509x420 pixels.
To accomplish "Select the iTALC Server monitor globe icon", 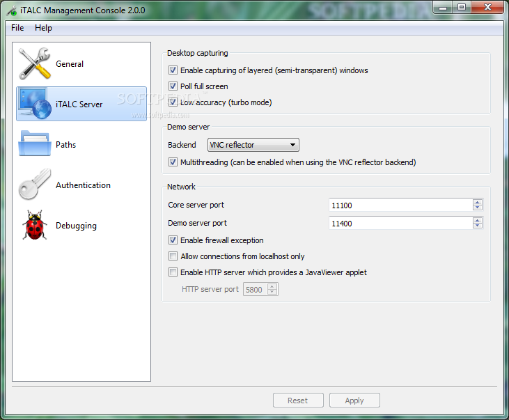I will point(35,104).
